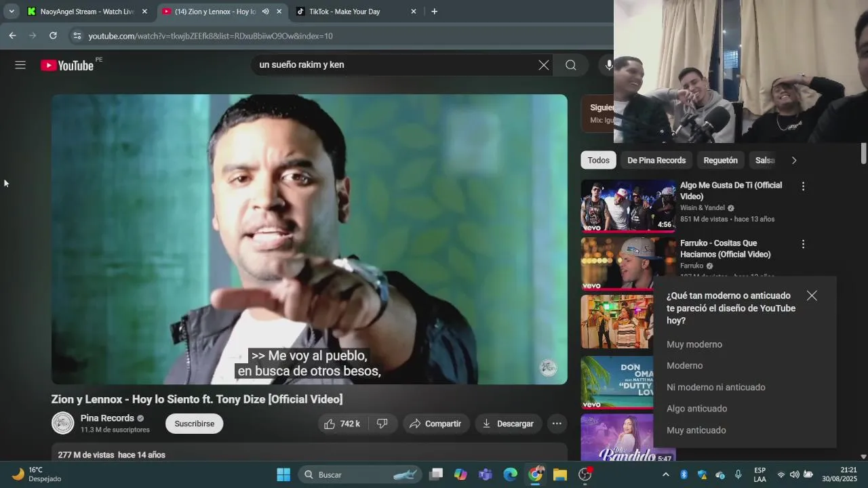Open volume control in system tray
Image resolution: width=868 pixels, height=488 pixels.
pyautogui.click(x=794, y=474)
